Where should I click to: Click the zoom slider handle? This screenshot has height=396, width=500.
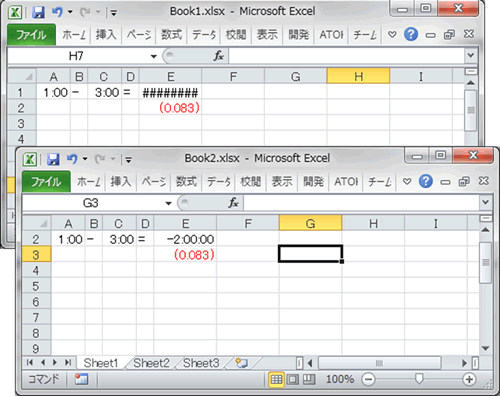pyautogui.click(x=419, y=379)
